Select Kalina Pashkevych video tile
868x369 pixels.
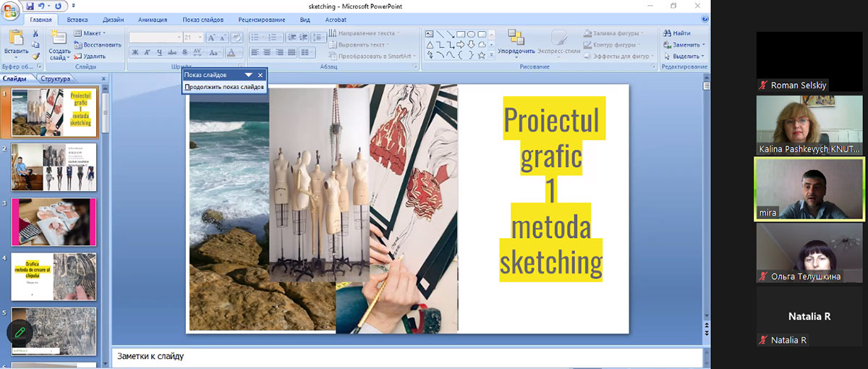[x=810, y=125]
